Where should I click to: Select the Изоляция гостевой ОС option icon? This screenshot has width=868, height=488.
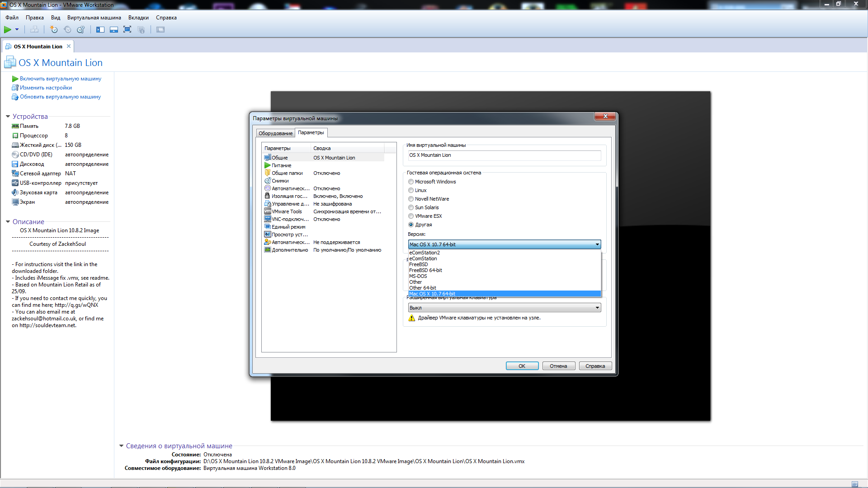click(268, 196)
